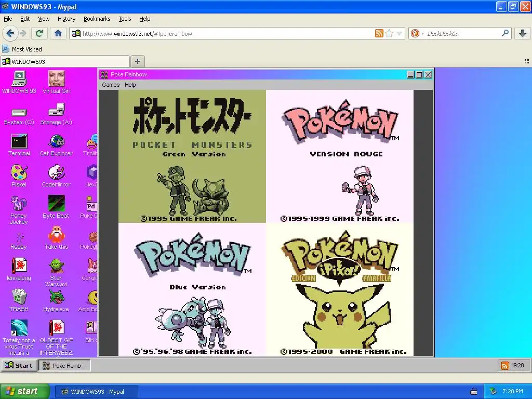Open the browser Edit menu
The width and height of the screenshot is (532, 399).
tap(25, 19)
